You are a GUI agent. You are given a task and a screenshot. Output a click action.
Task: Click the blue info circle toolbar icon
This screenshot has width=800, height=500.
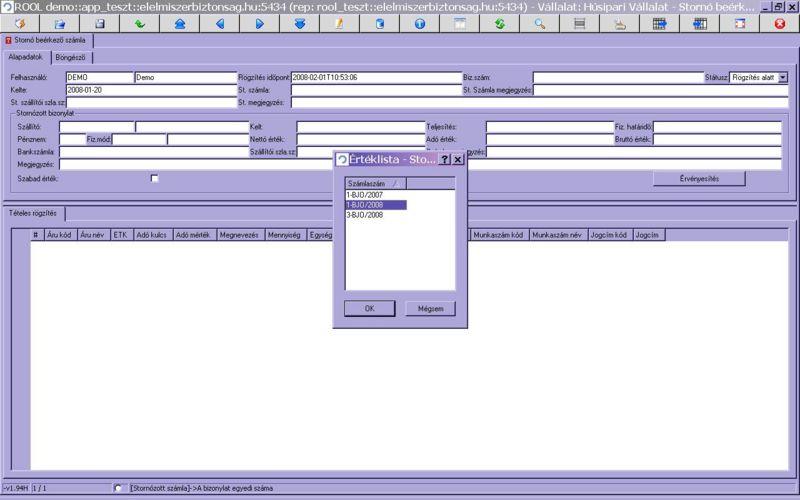point(419,23)
